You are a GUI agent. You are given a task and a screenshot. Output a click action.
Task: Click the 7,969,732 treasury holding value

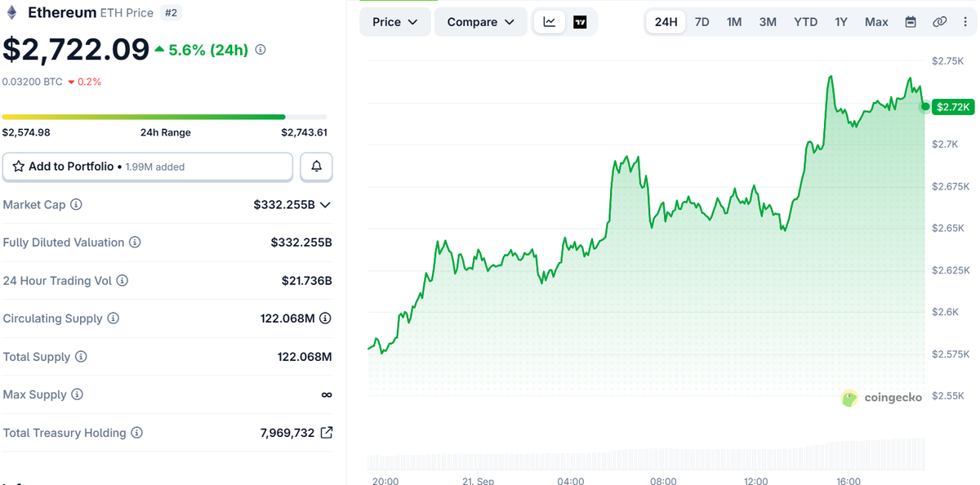click(x=287, y=433)
